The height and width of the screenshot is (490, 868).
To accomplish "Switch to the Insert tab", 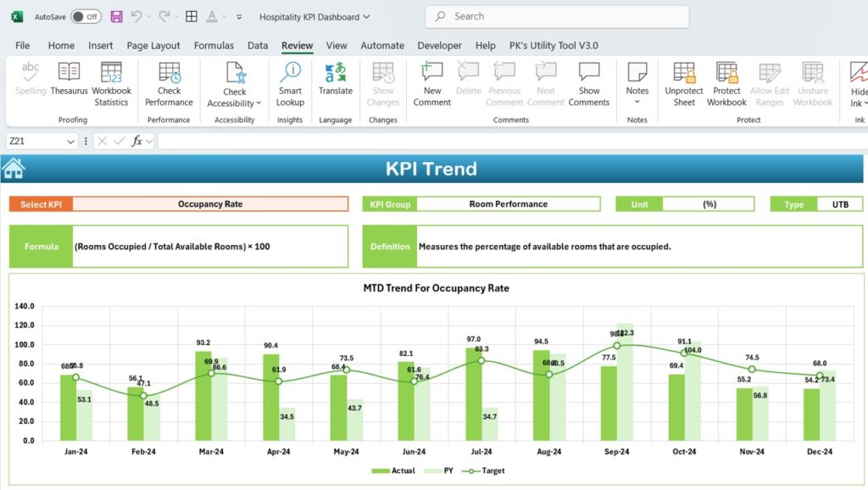I will 100,46.
